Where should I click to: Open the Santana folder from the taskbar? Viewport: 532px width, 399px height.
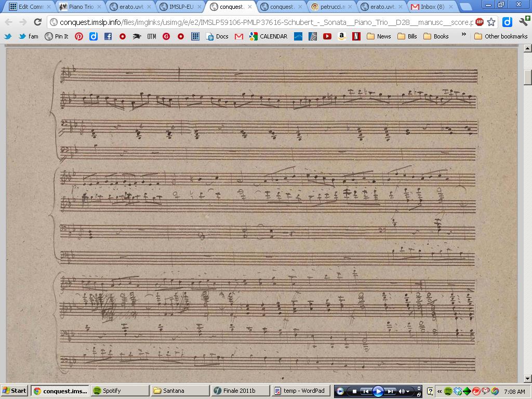pyautogui.click(x=179, y=391)
